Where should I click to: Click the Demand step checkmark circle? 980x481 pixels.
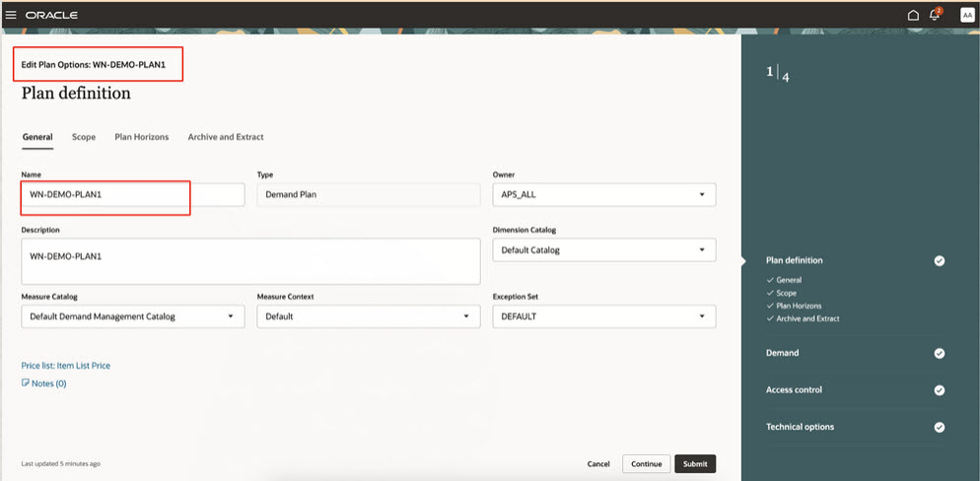point(939,353)
